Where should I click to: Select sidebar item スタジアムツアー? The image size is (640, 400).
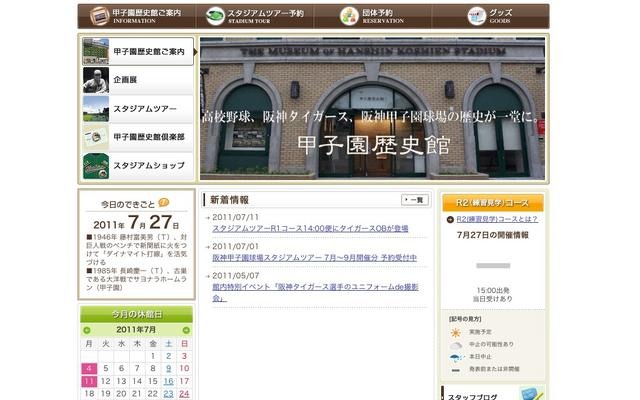138,109
